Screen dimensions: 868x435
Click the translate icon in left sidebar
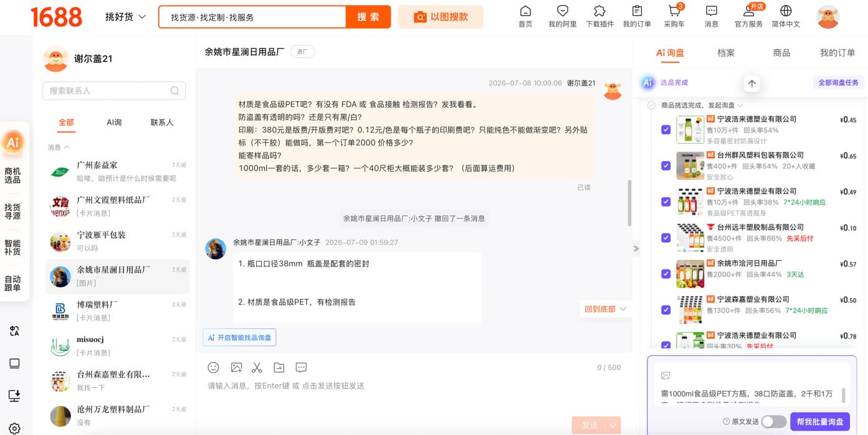15,331
